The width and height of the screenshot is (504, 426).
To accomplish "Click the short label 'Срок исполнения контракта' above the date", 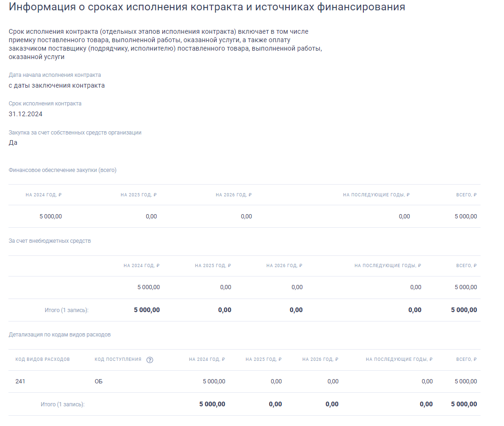I will point(45,104).
